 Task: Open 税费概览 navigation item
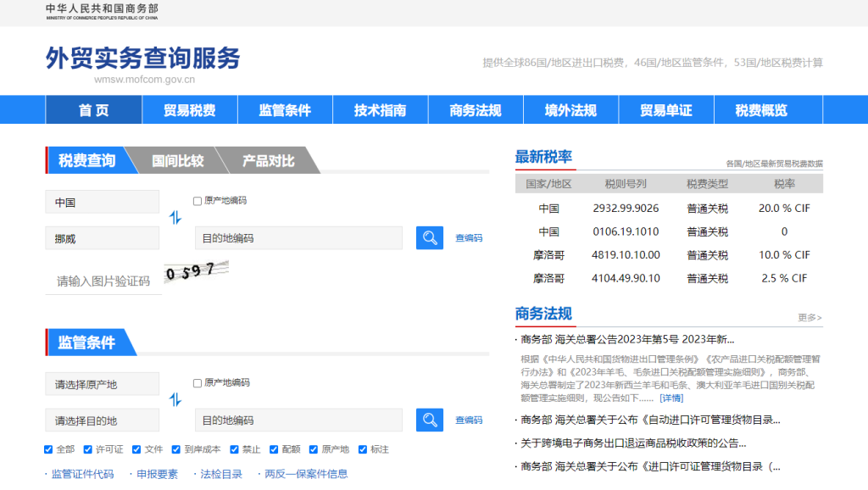761,109
